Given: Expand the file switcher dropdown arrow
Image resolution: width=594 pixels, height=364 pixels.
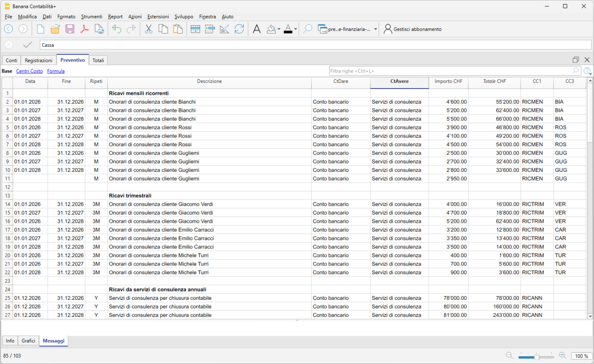Looking at the screenshot, I should pyautogui.click(x=375, y=29).
